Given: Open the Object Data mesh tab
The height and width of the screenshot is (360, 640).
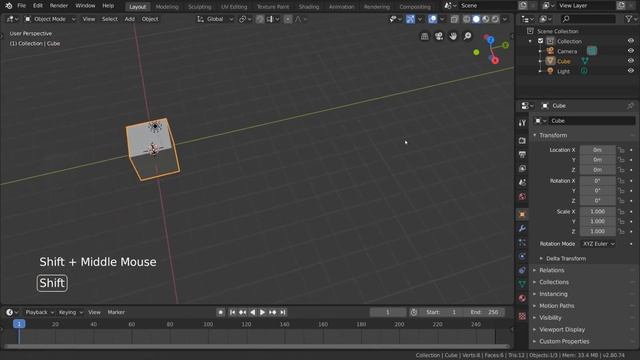Looking at the screenshot, I should pyautogui.click(x=522, y=284).
